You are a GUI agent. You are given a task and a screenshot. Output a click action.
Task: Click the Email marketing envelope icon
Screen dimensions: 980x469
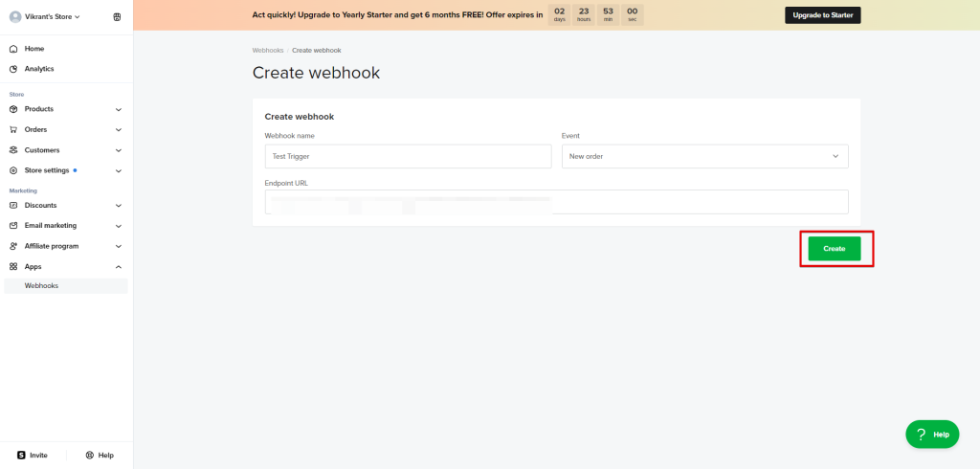pos(13,226)
